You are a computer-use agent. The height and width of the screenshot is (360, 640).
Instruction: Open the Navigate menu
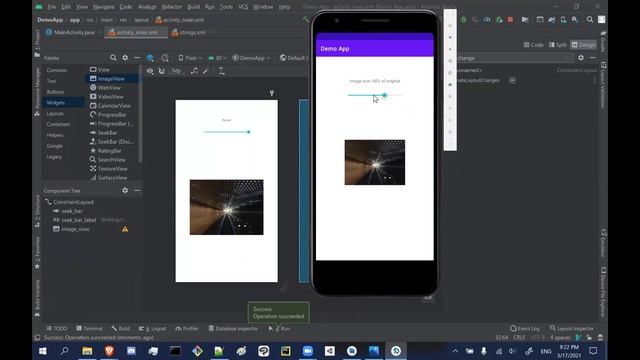[x=103, y=7]
